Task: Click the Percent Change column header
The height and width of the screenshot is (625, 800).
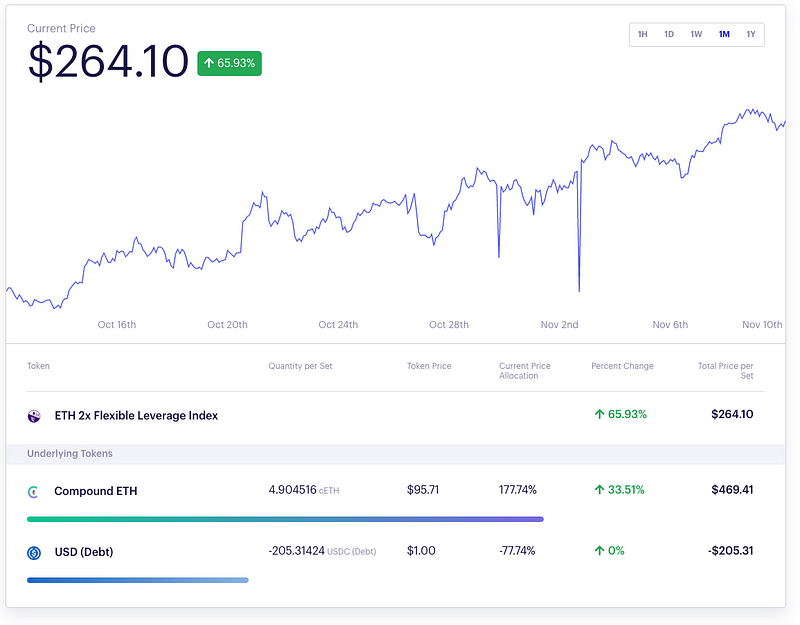Action: coord(622,366)
